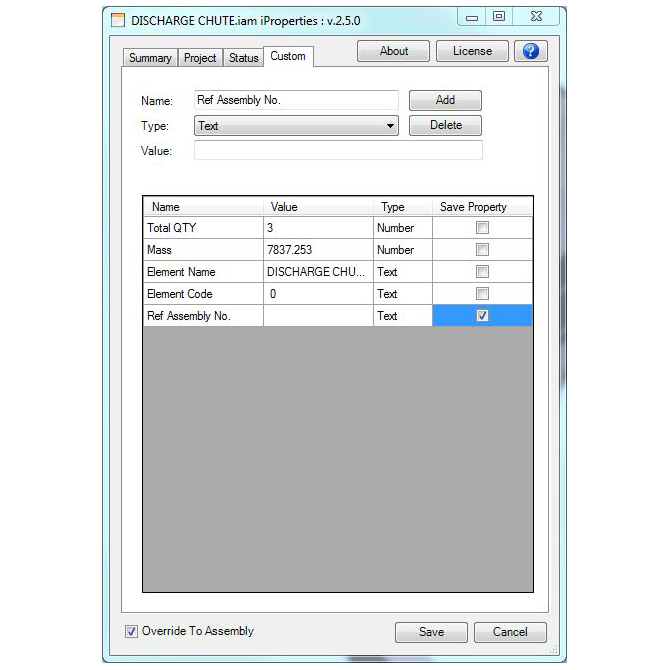
Task: Click the window icon in the title bar
Action: [118, 20]
